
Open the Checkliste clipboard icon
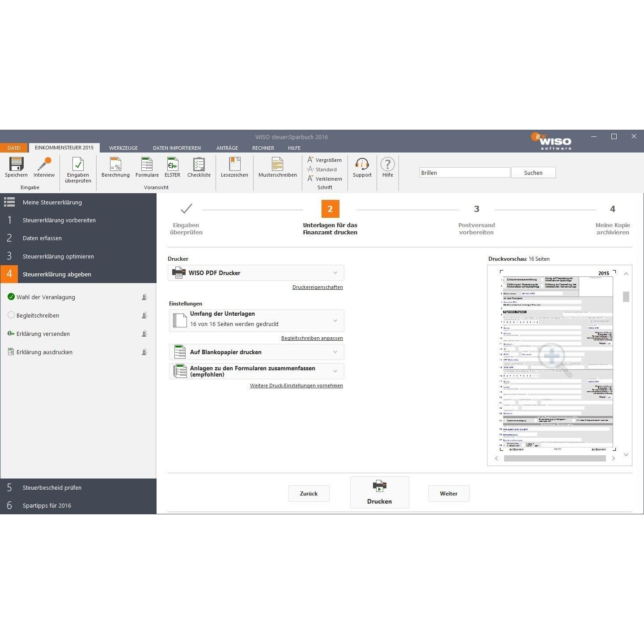point(199,164)
